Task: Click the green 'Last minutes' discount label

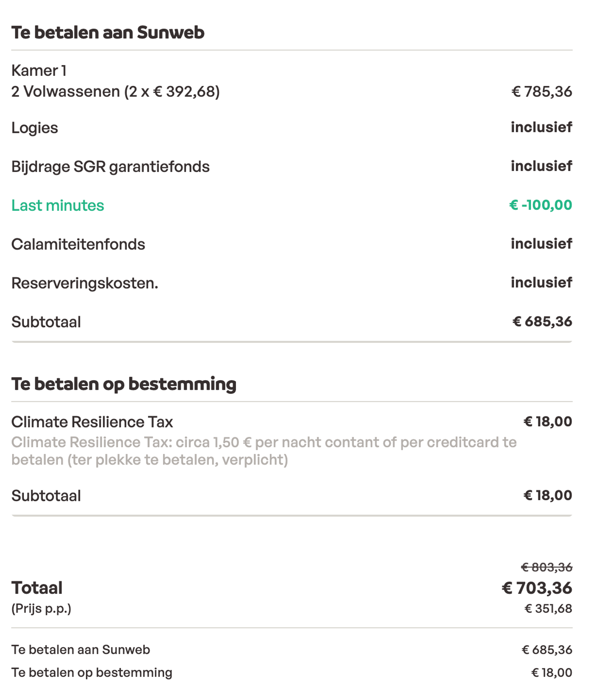Action: [57, 205]
